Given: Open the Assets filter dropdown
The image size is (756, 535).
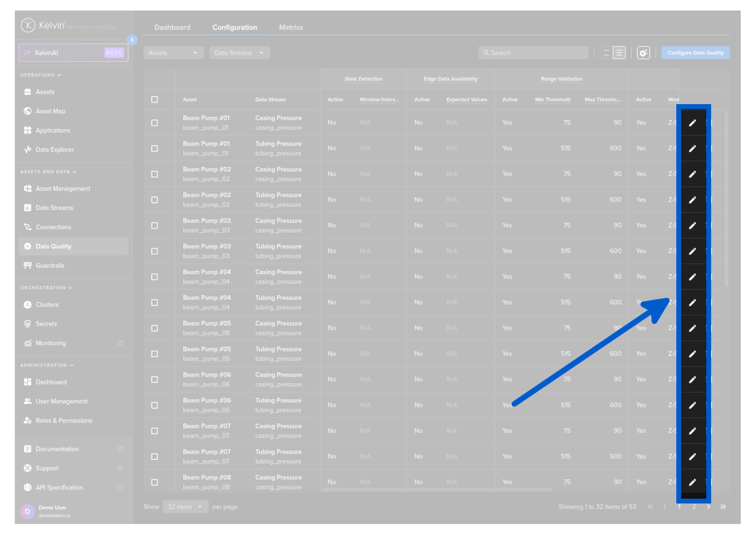Looking at the screenshot, I should 173,53.
